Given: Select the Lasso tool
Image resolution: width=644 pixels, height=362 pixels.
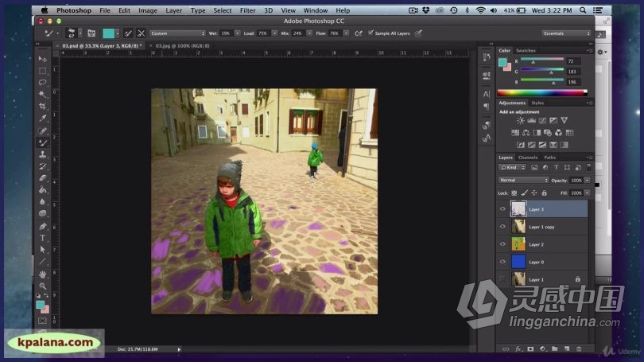Looking at the screenshot, I should [x=42, y=83].
